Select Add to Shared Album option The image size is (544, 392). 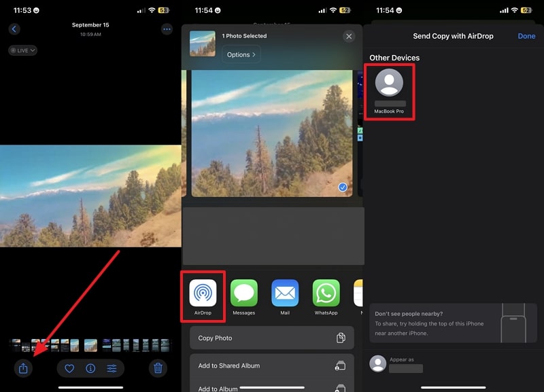271,366
